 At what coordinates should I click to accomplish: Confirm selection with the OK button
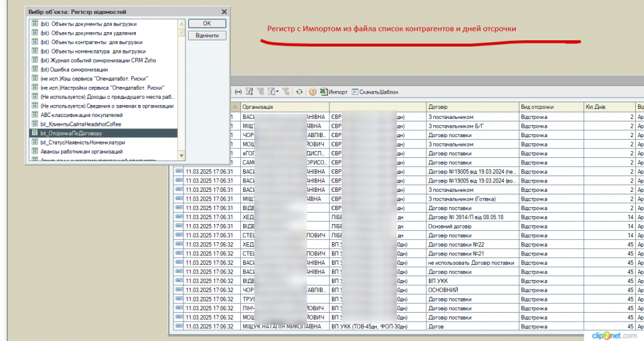(207, 23)
